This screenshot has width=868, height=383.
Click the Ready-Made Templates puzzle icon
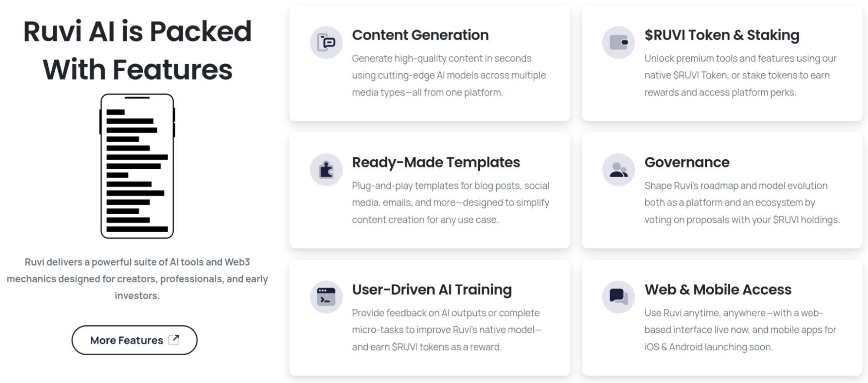tap(326, 170)
